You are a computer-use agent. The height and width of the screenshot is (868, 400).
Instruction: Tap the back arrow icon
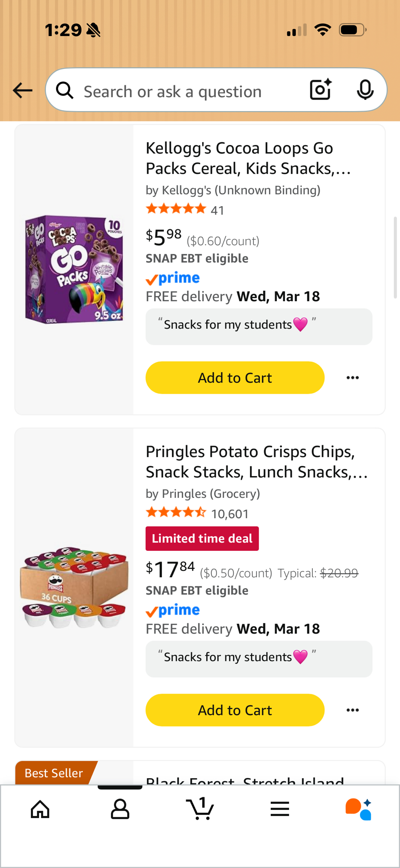[x=23, y=90]
